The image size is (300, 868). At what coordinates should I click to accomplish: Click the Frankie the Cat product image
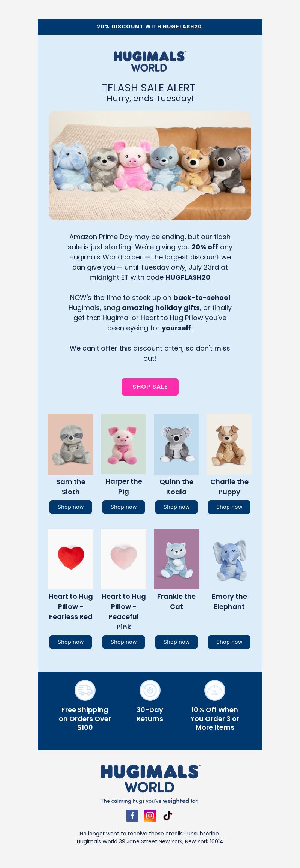(176, 559)
